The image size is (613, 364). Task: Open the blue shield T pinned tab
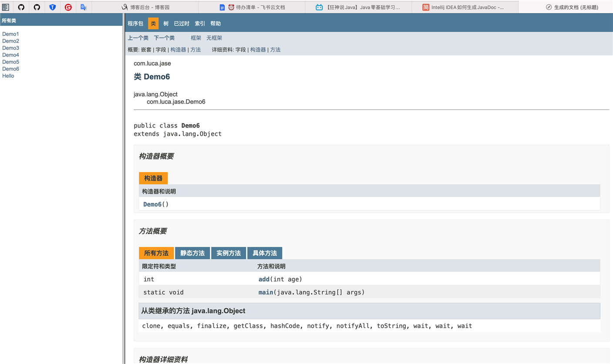[x=53, y=7]
